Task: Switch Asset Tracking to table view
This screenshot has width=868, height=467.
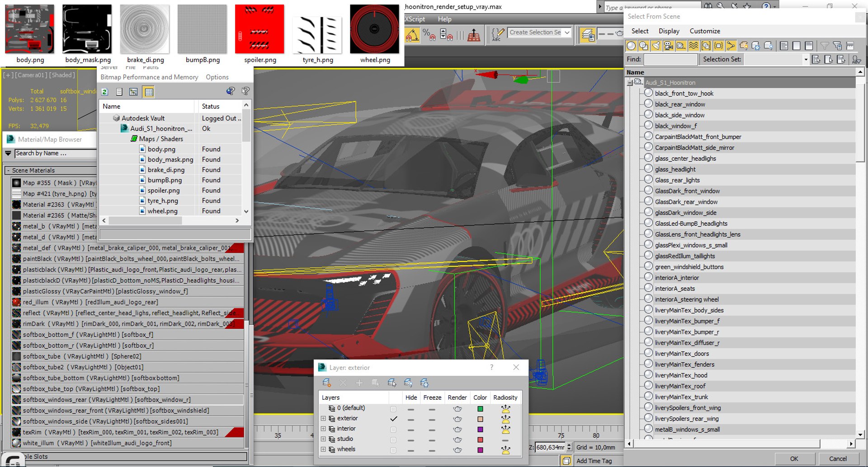Action: pyautogui.click(x=149, y=92)
